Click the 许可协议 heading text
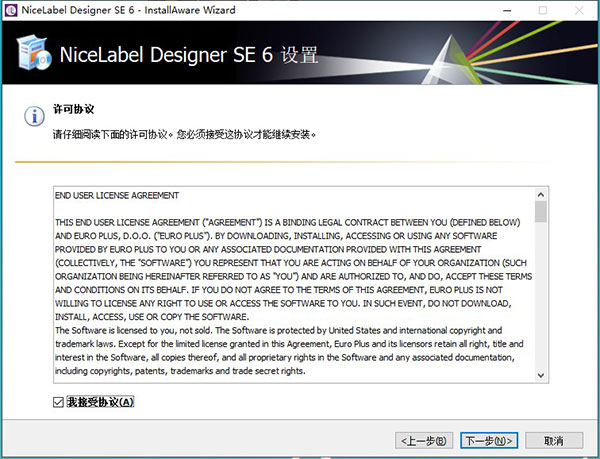This screenshot has height=459, width=600. [73, 109]
